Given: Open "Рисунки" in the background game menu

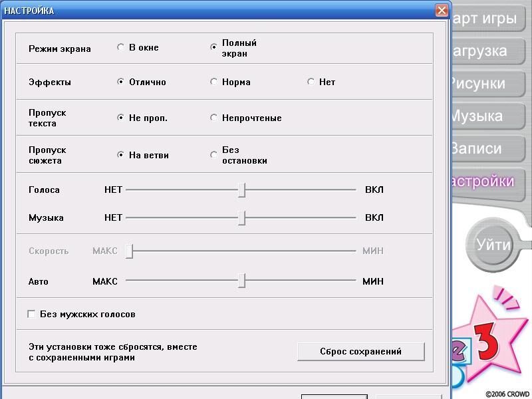Looking at the screenshot, I should click(488, 84).
